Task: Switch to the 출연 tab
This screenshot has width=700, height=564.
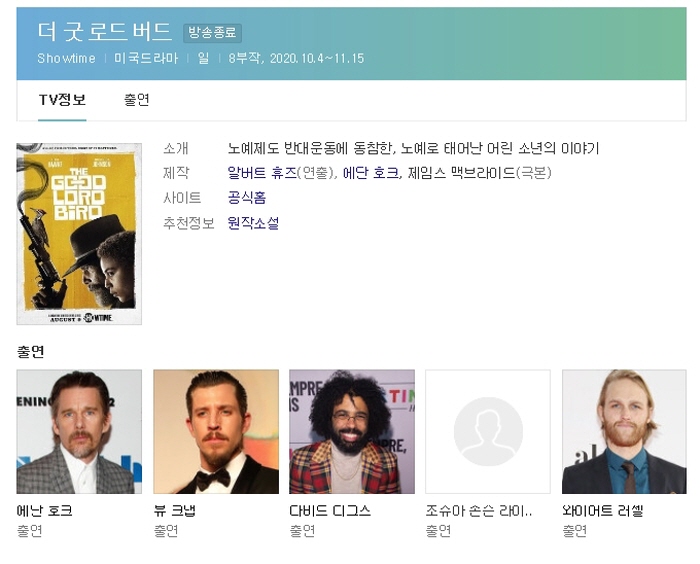Action: 137,100
